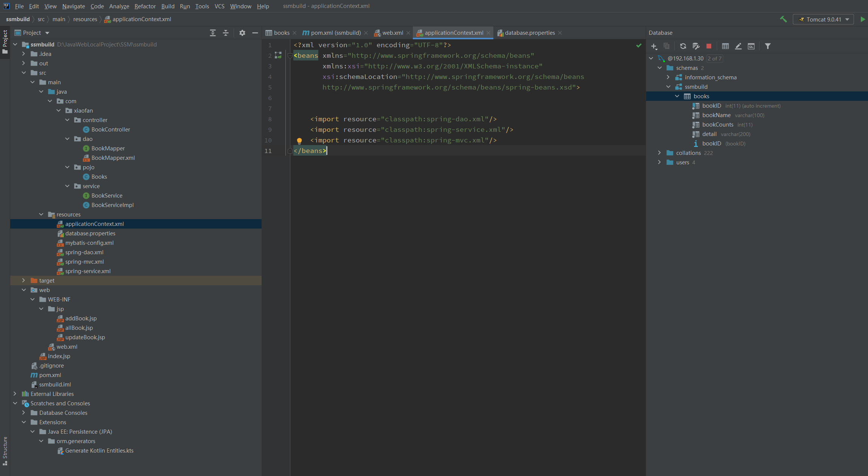
Task: Select spring-mvc.xml in resources
Action: tap(84, 261)
